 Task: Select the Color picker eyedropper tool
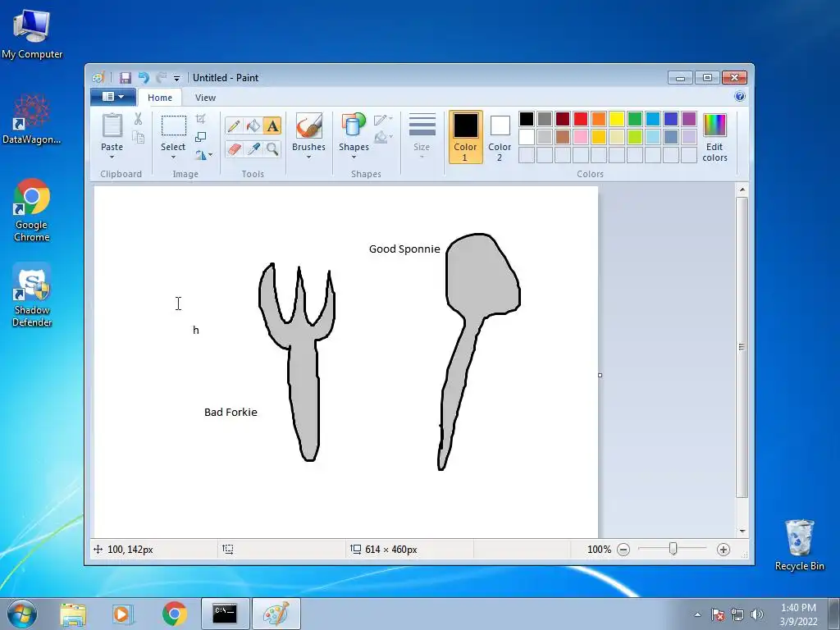(x=253, y=148)
